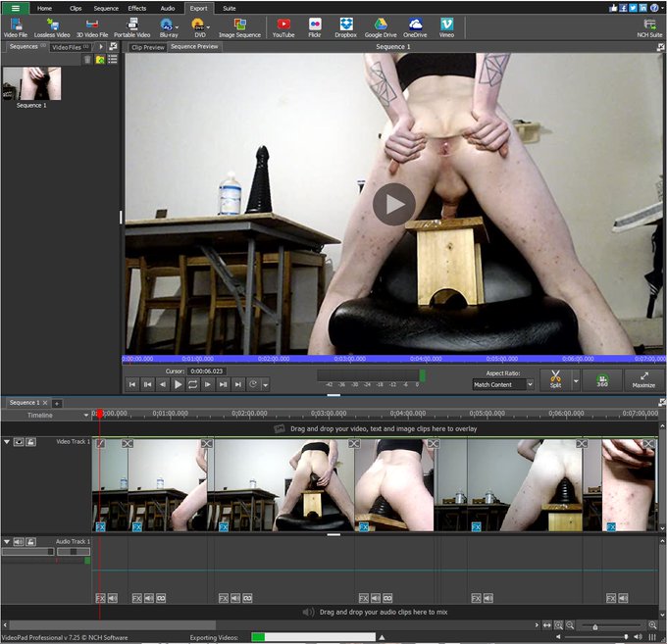Open the Audio tab
This screenshot has height=644, width=667.
click(x=168, y=8)
